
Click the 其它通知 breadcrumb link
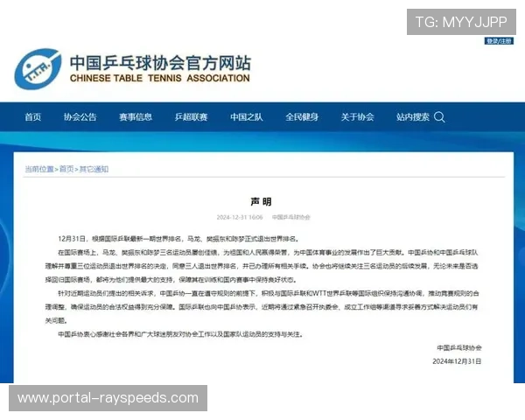(x=94, y=169)
